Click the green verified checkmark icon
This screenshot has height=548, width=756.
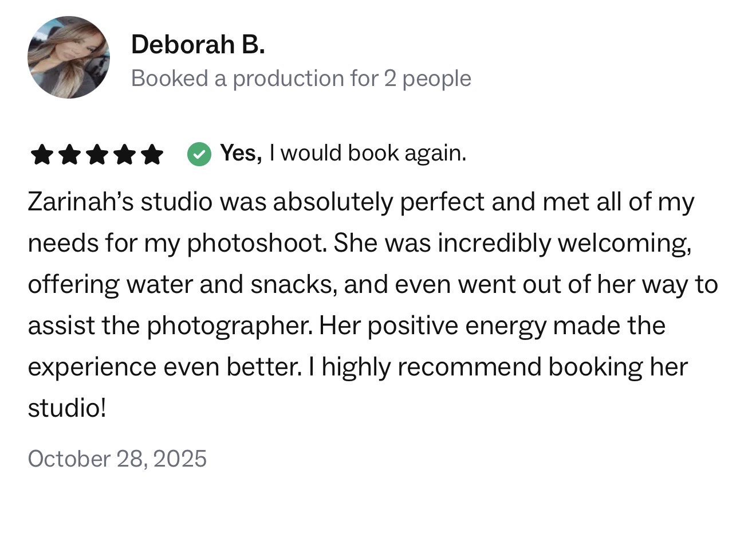[x=199, y=154]
